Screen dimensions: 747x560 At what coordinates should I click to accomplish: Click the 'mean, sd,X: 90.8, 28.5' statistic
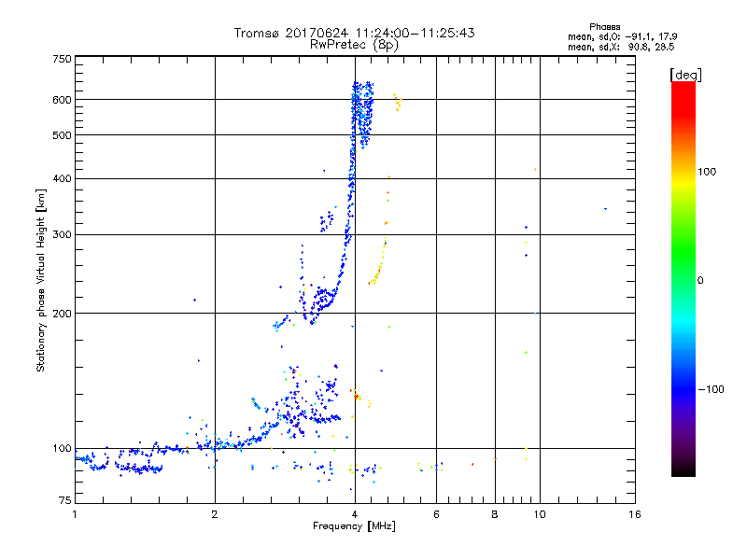point(621,47)
